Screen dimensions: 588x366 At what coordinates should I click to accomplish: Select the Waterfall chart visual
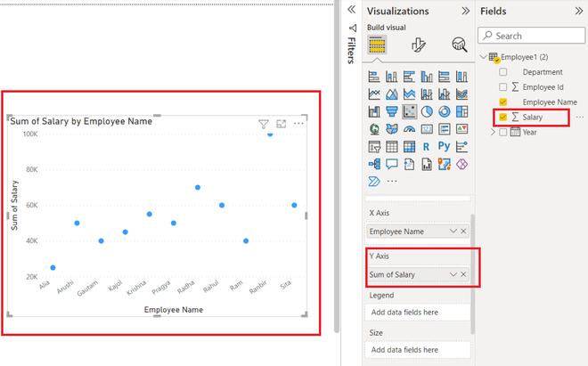(374, 111)
